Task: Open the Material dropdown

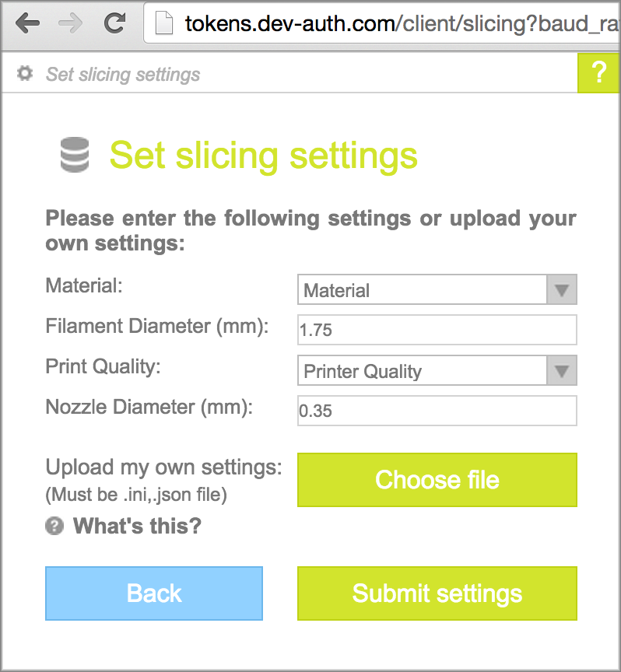Action: (424, 291)
